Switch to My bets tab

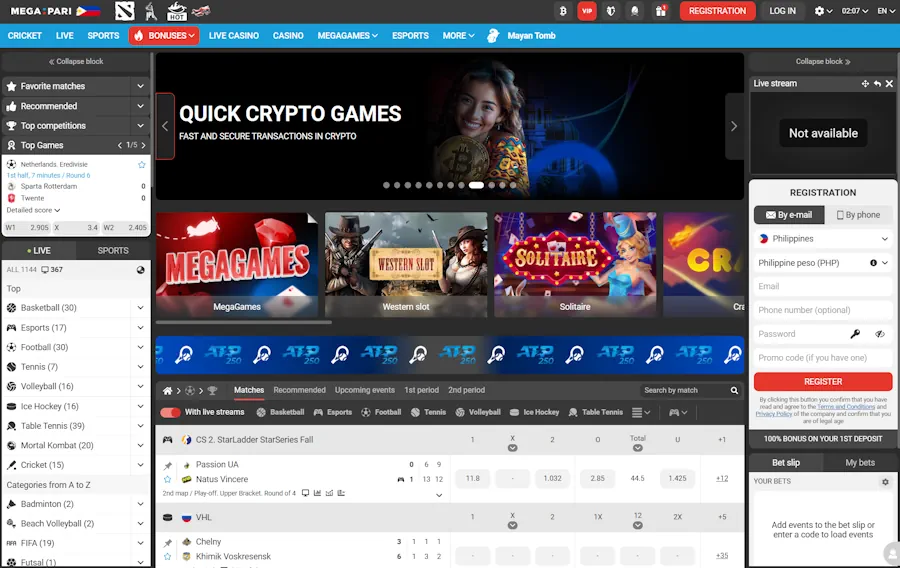click(859, 462)
